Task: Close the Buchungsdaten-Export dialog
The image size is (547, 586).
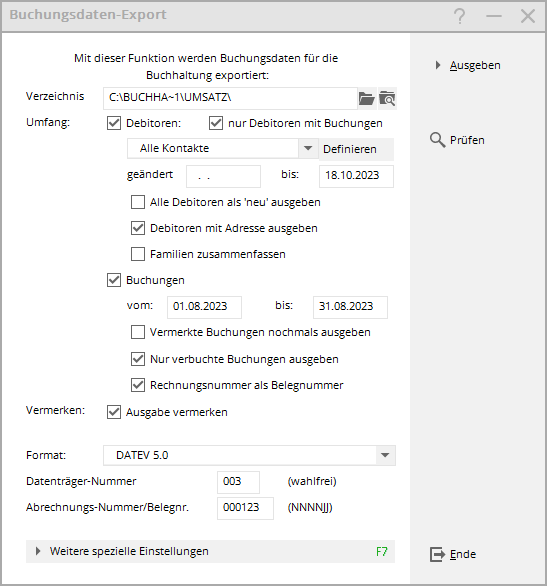Action: click(528, 16)
